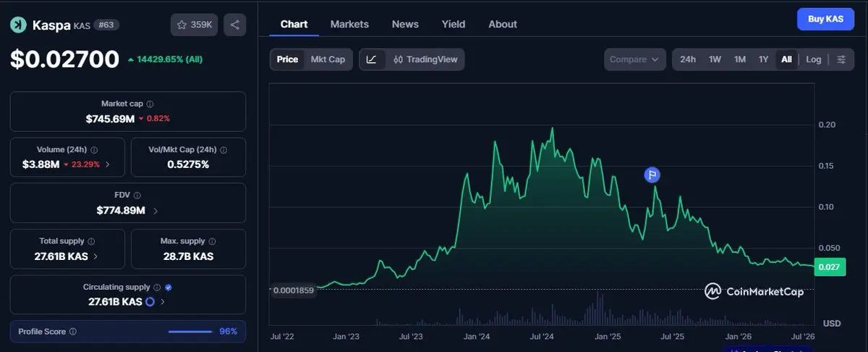Set chart range to 1W
Screen dimensions: 868x352
click(715, 59)
